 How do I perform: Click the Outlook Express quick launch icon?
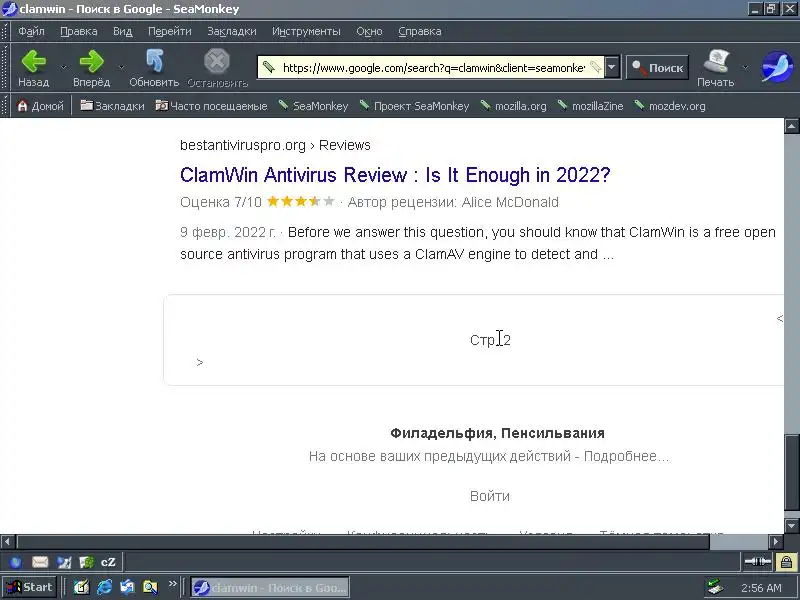coord(127,587)
